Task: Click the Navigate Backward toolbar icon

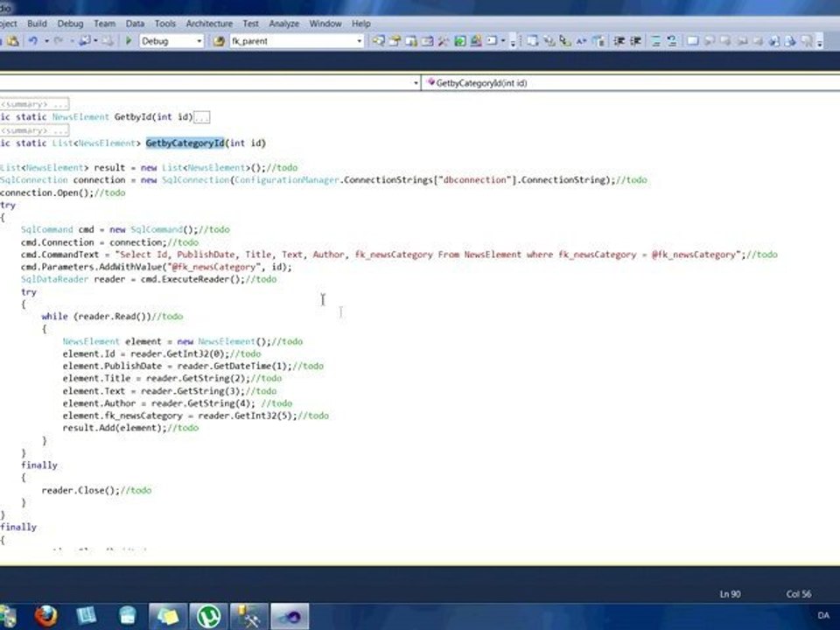Action: click(85, 41)
